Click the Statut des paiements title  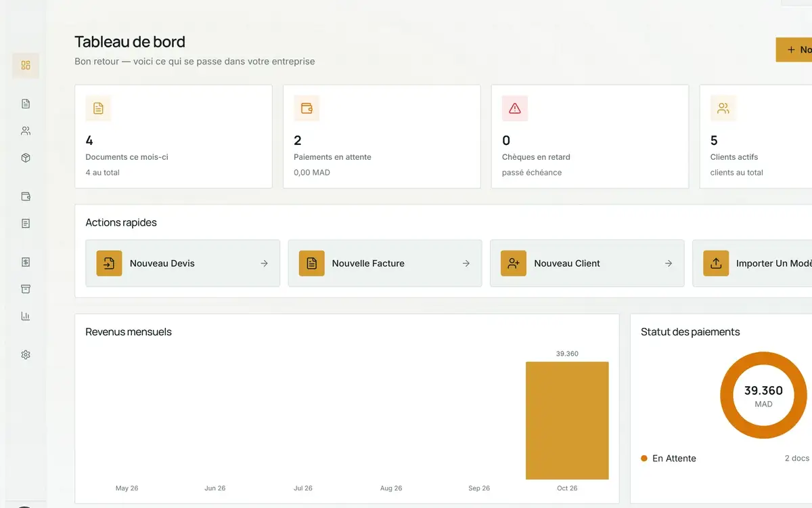tap(690, 332)
